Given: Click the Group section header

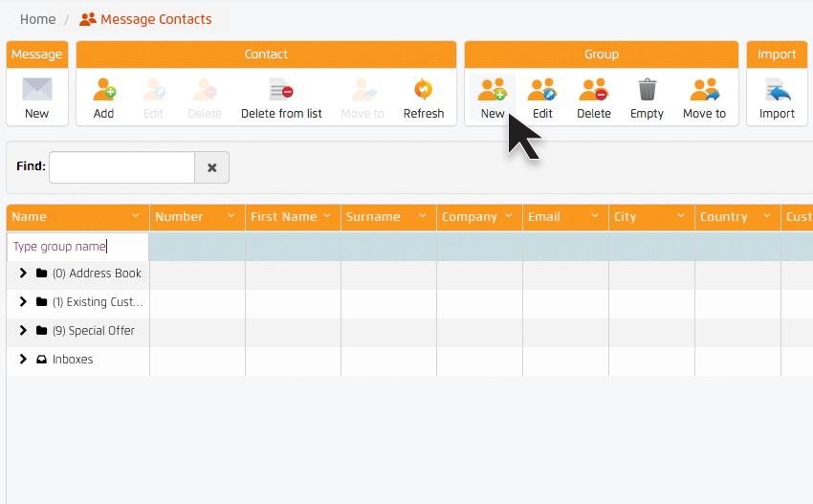Looking at the screenshot, I should 602,55.
